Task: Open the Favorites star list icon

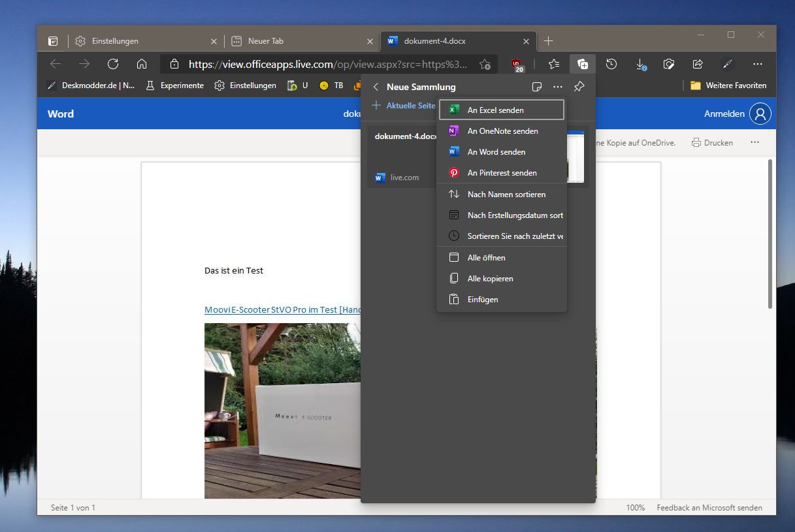Action: (x=554, y=64)
